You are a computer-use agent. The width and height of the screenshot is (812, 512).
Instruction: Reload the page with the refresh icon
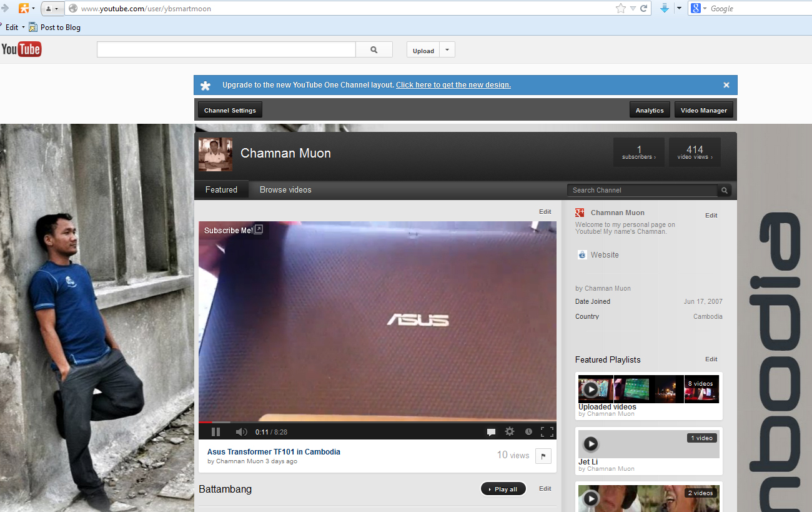pos(643,9)
